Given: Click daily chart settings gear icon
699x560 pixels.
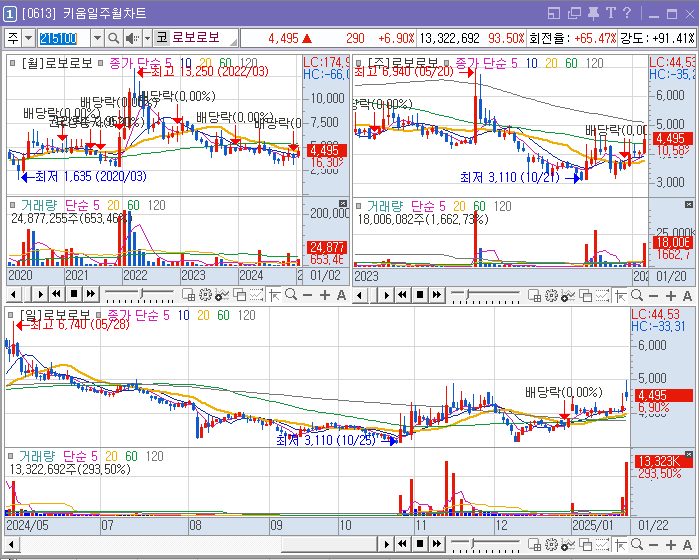Looking at the screenshot, I should tap(551, 544).
